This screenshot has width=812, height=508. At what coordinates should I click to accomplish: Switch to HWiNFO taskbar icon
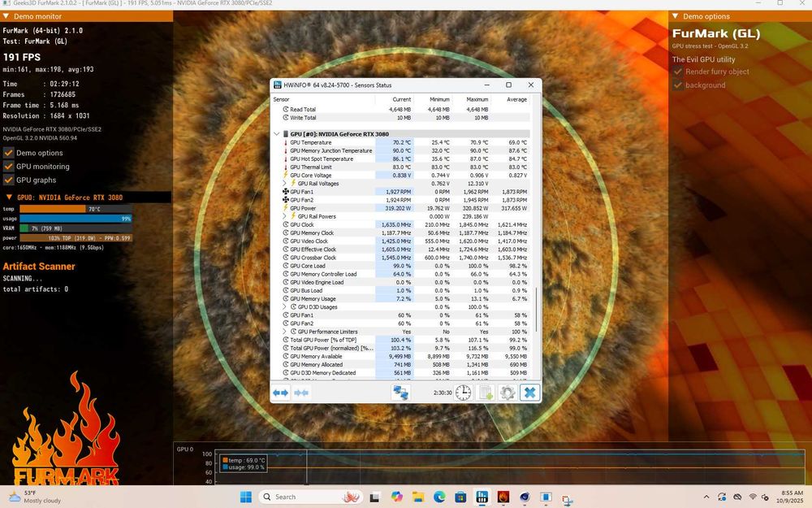[482, 497]
